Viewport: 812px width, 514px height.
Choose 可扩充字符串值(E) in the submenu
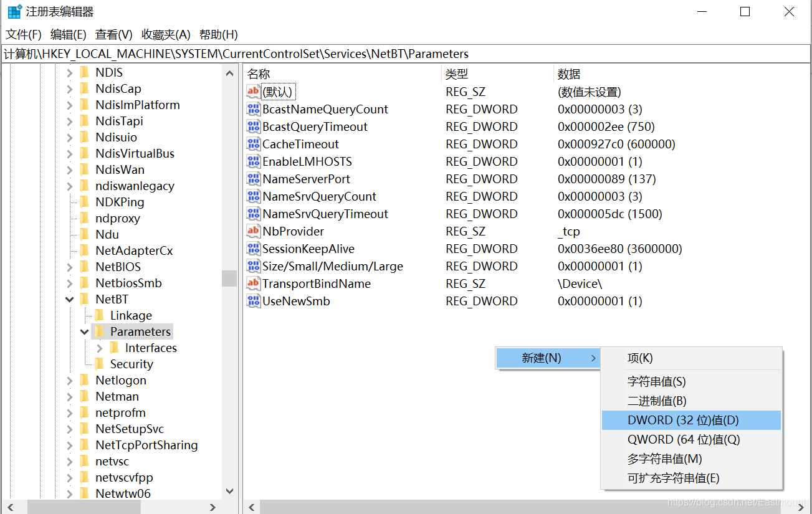(x=691, y=478)
